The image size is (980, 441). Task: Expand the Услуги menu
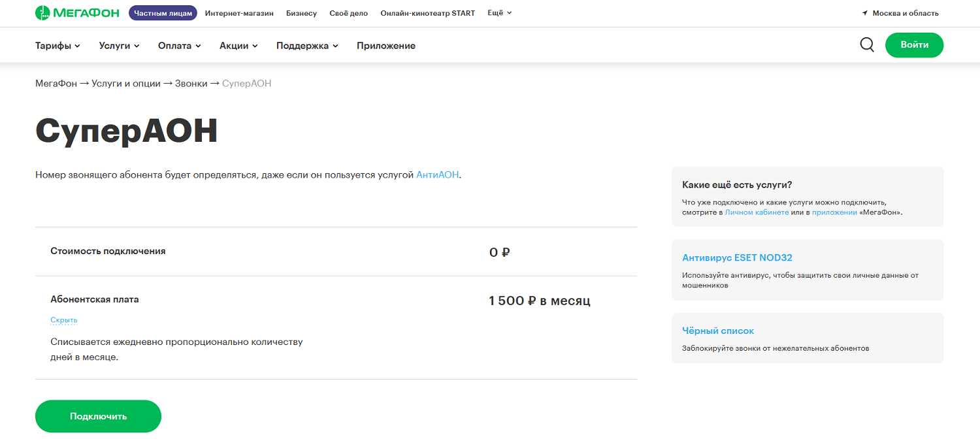120,46
